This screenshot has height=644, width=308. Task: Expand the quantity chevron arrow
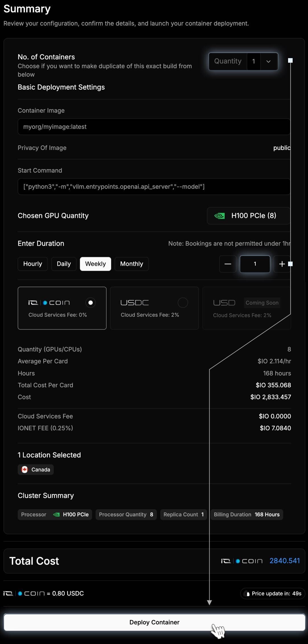[x=268, y=61]
